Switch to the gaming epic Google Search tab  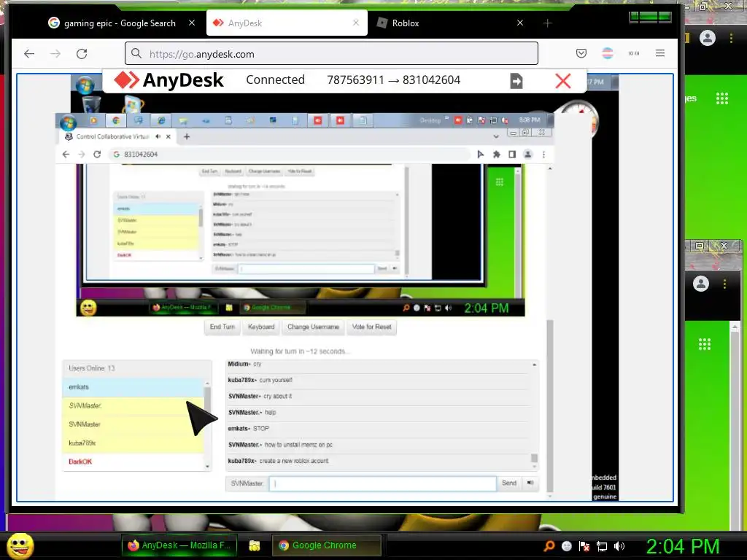[112, 23]
